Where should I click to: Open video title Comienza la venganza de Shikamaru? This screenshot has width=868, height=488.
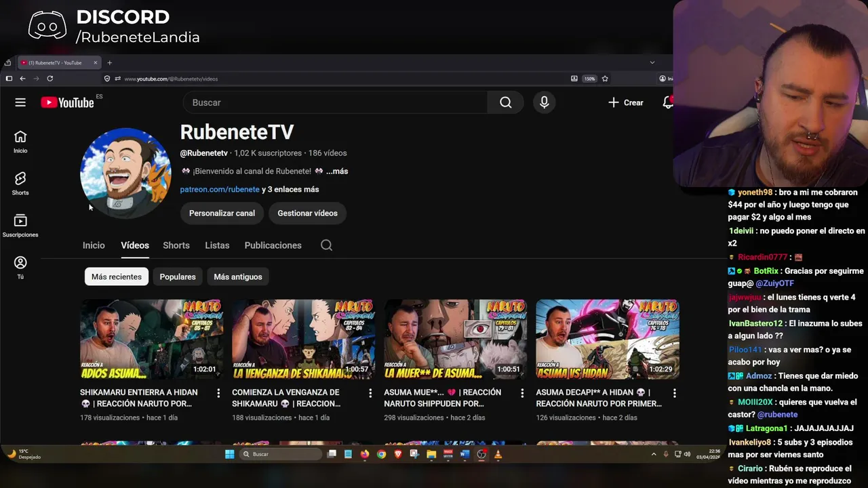286,398
